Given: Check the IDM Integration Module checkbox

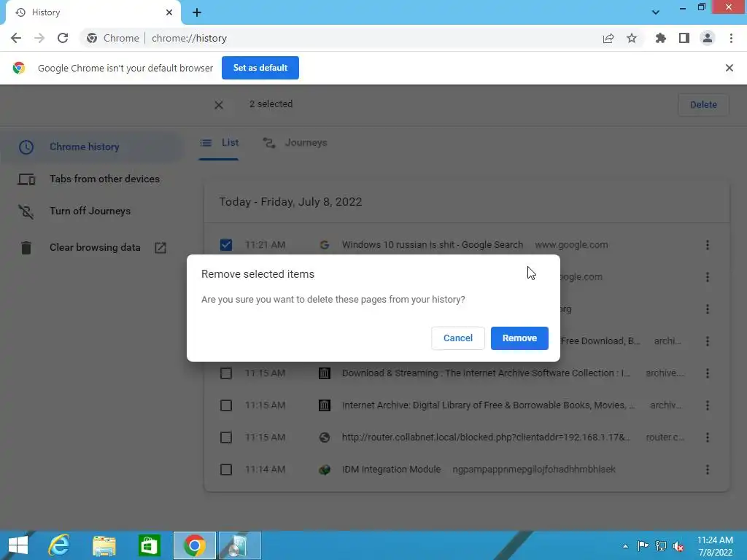Looking at the screenshot, I should (x=226, y=470).
